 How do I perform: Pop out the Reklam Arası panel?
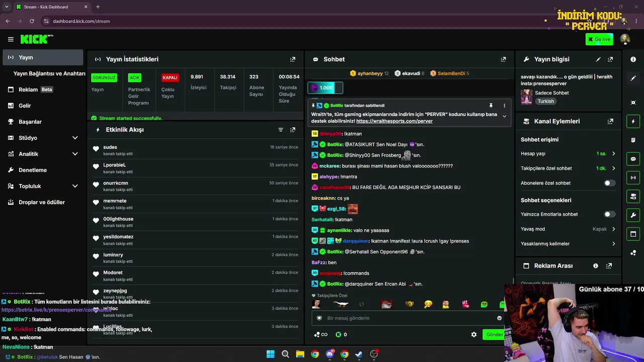click(609, 265)
